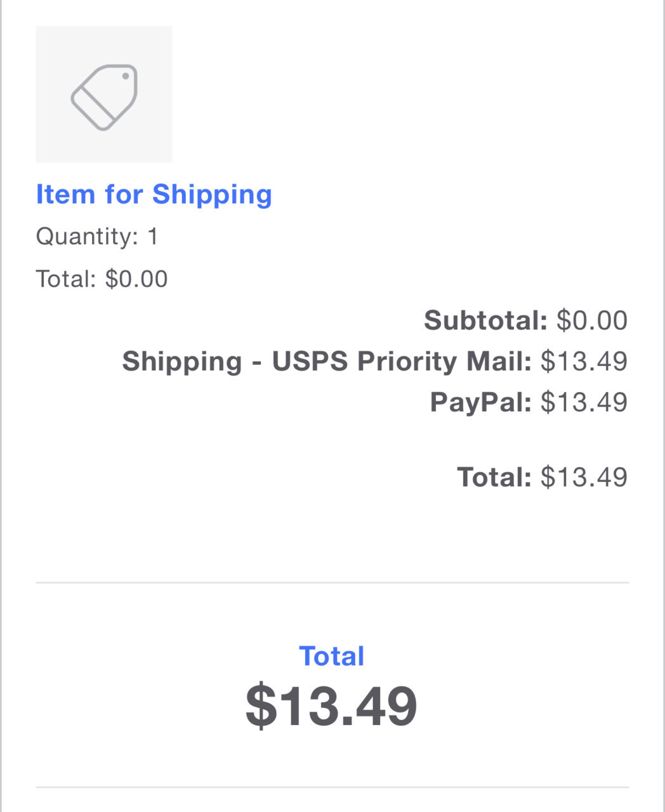Select the Quantity: 1 text
The image size is (665, 812).
coord(97,237)
